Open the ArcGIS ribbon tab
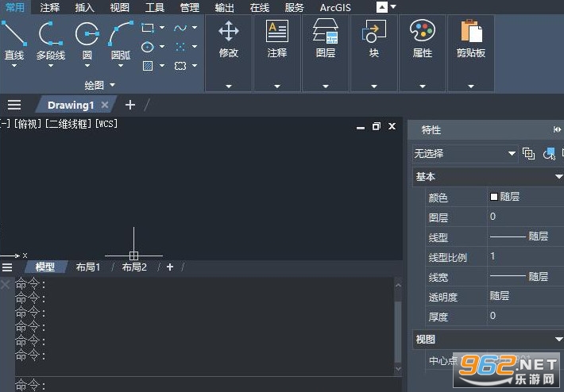 point(335,7)
